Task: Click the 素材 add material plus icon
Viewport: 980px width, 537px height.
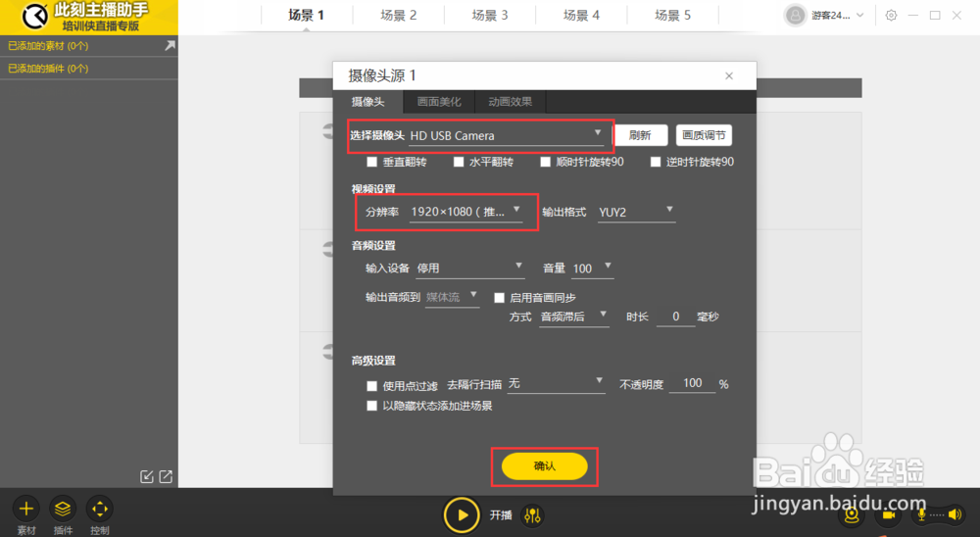Action: coord(26,509)
